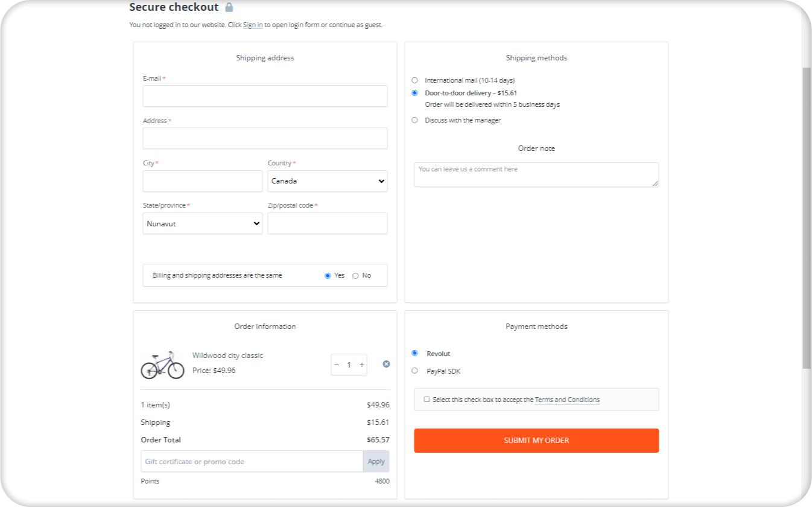Click the order note comment box
The width and height of the screenshot is (812, 507).
click(536, 174)
